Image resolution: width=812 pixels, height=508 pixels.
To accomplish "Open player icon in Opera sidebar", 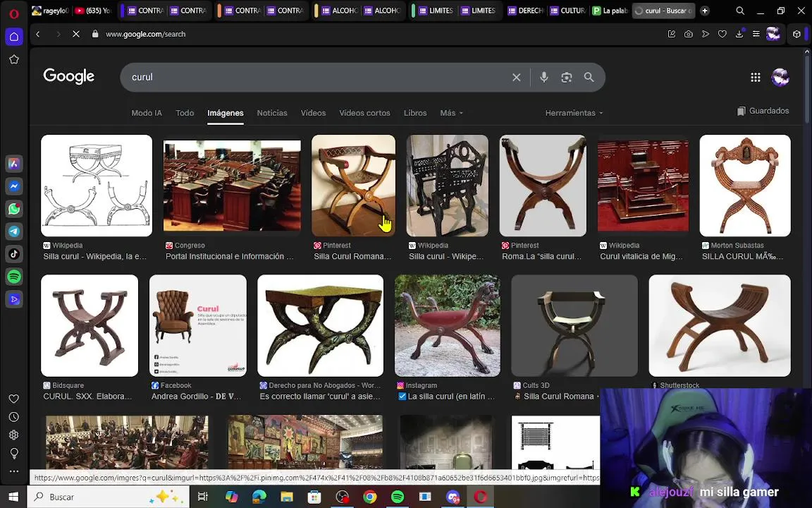I will pyautogui.click(x=14, y=299).
